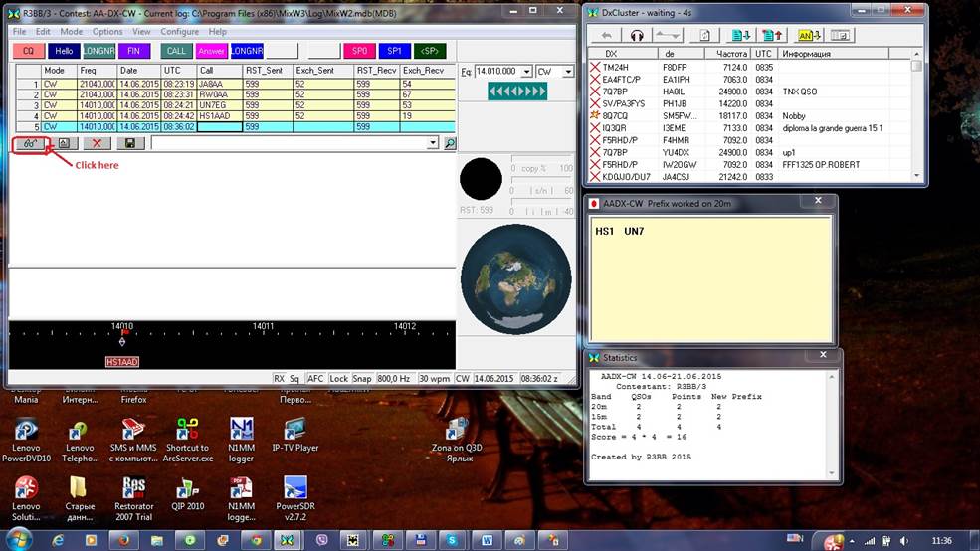Viewport: 980px width, 551px height.
Task: Open the frequency 14.010.000 dropdown
Action: 526,72
